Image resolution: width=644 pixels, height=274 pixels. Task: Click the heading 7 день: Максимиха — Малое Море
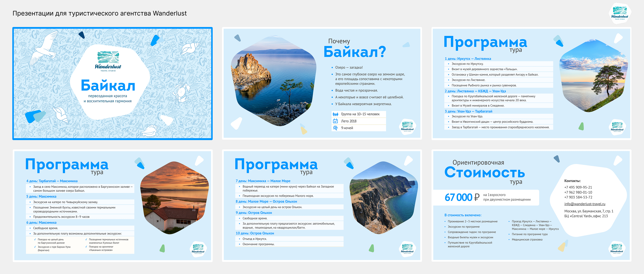tap(263, 181)
